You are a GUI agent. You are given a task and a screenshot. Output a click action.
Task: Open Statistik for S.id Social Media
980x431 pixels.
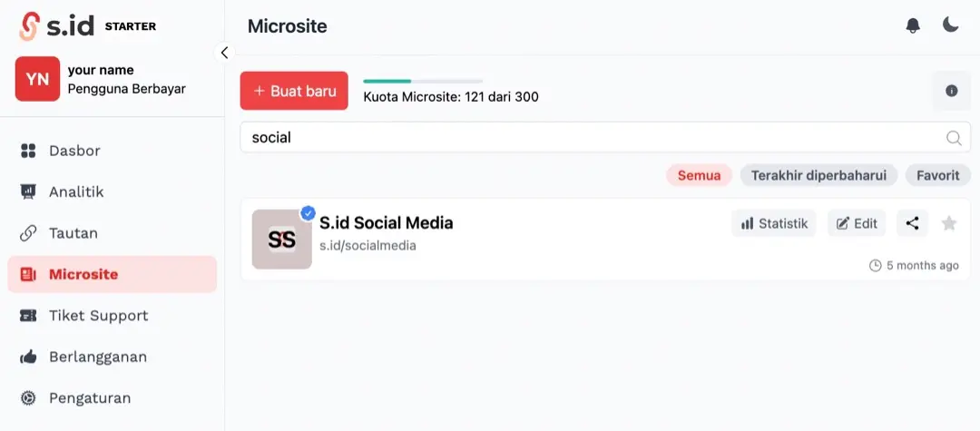tap(774, 223)
